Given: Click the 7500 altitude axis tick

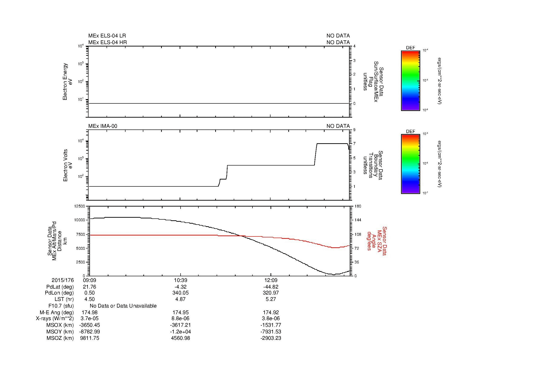Looking at the screenshot, I should pyautogui.click(x=81, y=234).
